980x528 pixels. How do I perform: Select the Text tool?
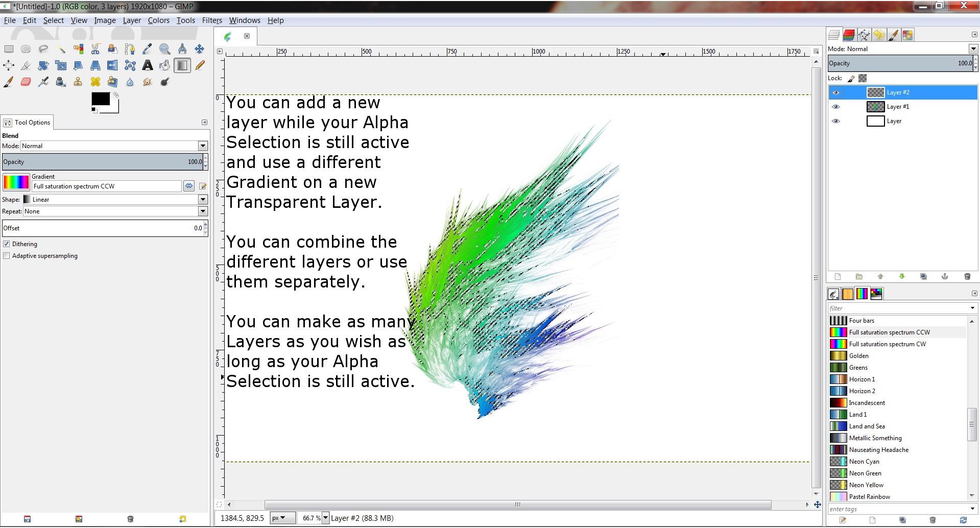(147, 65)
